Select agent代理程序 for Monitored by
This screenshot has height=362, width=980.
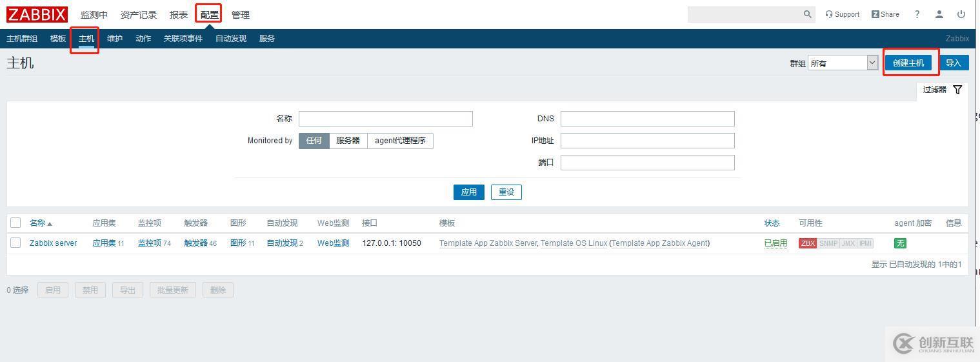[400, 141]
